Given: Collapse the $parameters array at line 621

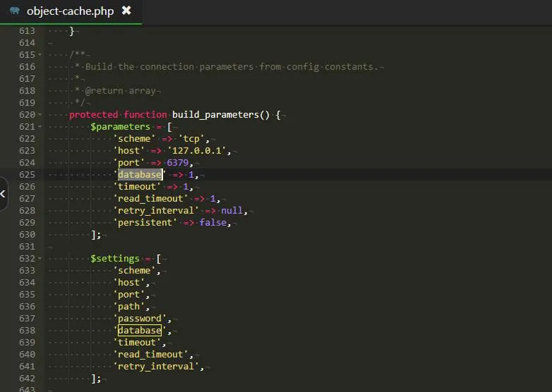Looking at the screenshot, I should [x=40, y=127].
